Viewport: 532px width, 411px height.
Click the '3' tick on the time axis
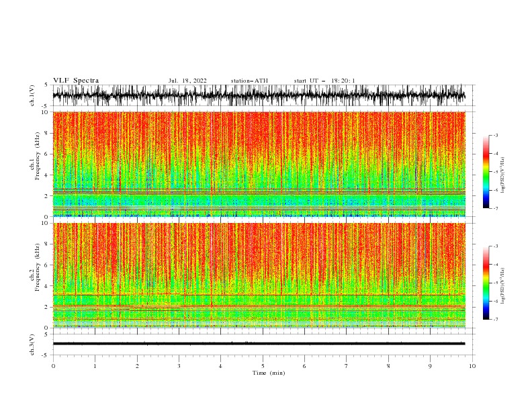[x=179, y=366]
